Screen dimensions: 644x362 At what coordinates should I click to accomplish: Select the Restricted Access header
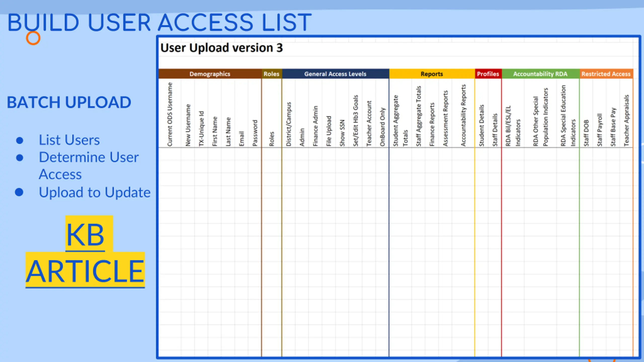click(x=606, y=74)
